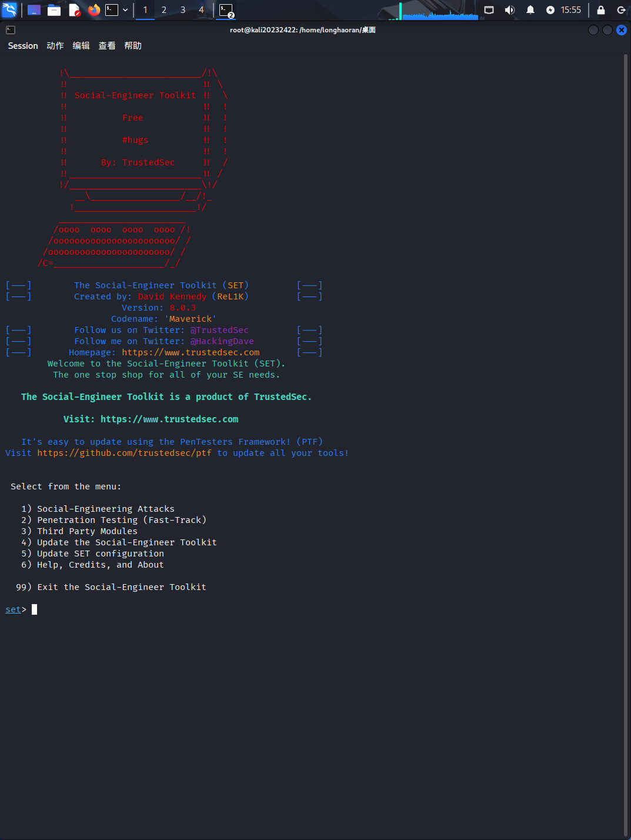This screenshot has height=840, width=631.
Task: Click the terminal vertical scrollbar
Action: (626, 445)
